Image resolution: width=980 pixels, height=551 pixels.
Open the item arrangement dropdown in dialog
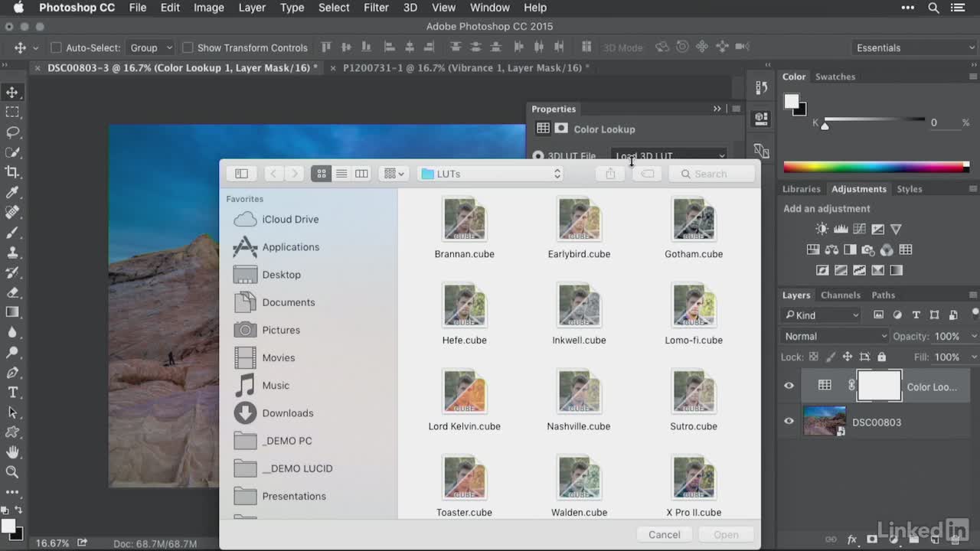[394, 174]
